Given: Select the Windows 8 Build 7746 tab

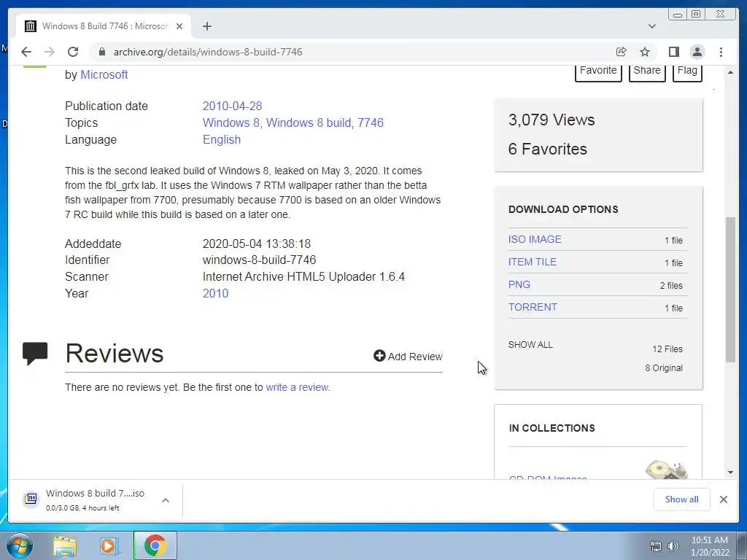Looking at the screenshot, I should pos(104,26).
